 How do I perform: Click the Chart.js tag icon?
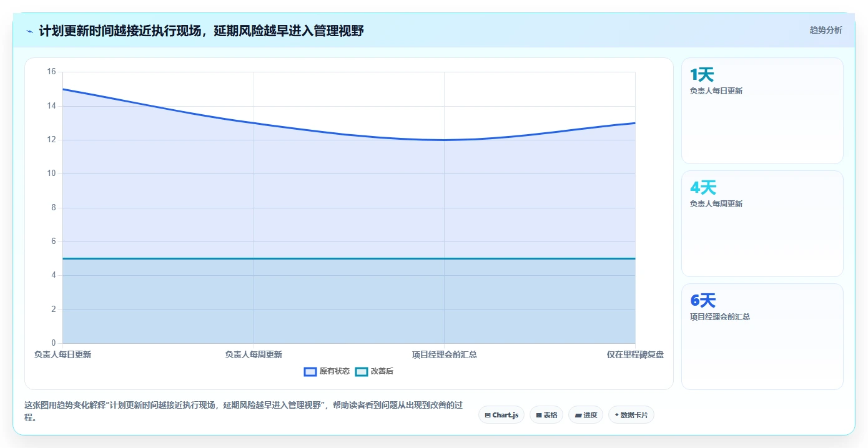tap(488, 415)
